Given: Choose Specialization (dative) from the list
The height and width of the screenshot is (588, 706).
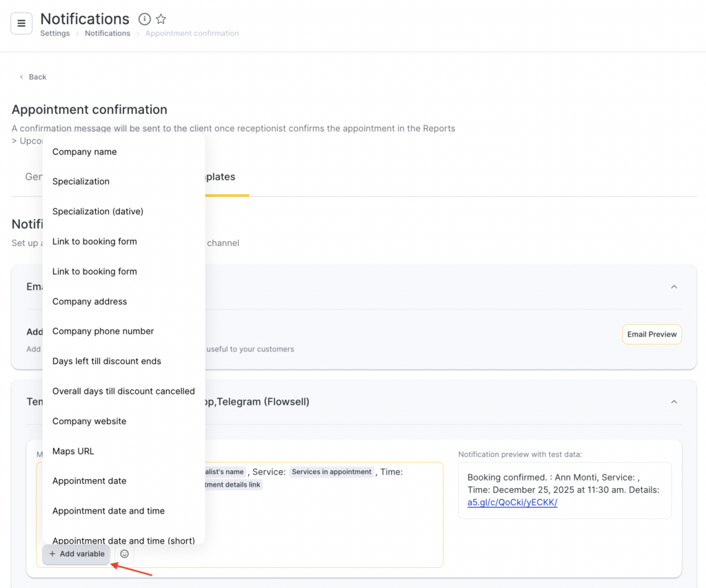Looking at the screenshot, I should point(98,212).
